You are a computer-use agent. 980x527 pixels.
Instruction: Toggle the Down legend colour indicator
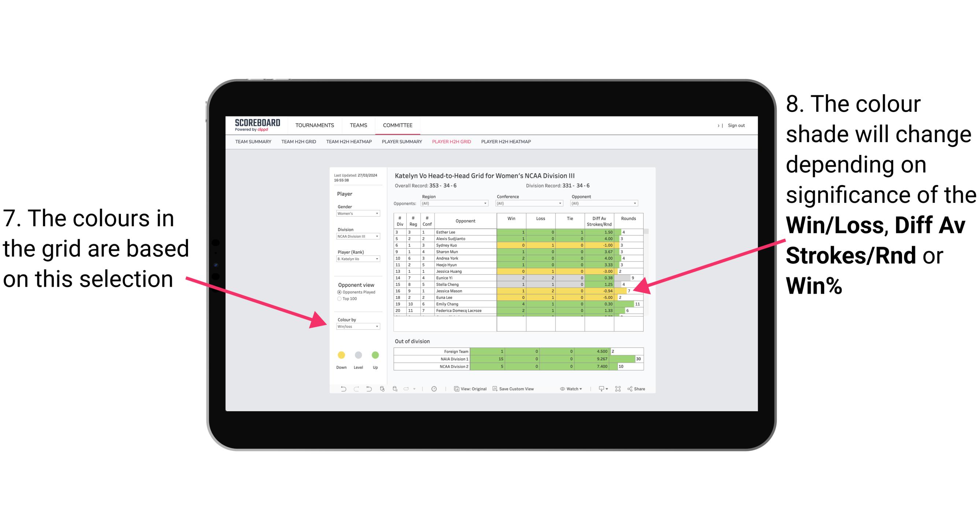click(341, 355)
